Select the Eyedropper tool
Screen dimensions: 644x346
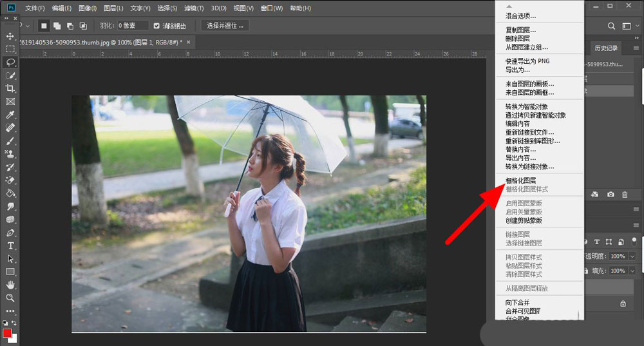click(x=10, y=115)
